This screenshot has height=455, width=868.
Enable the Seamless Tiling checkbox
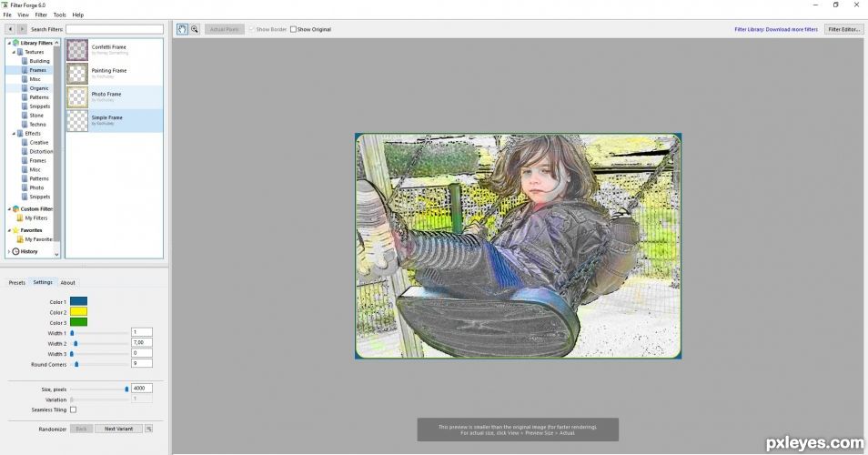pyautogui.click(x=73, y=409)
